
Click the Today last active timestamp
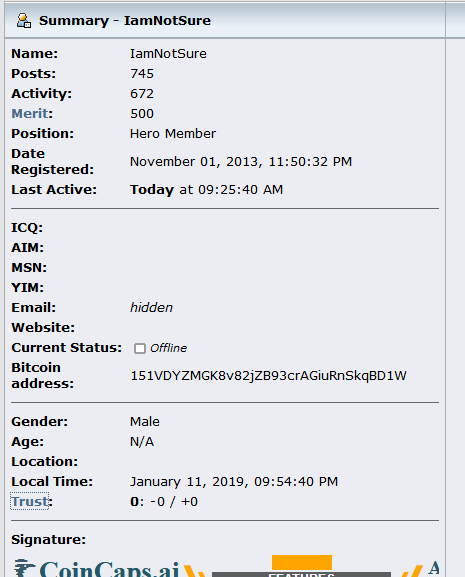[x=206, y=190]
